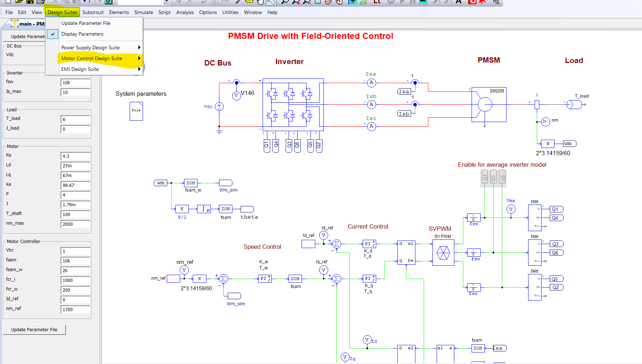This screenshot has height=364, width=642.
Task: Click the T_load value field
Action: (x=75, y=119)
